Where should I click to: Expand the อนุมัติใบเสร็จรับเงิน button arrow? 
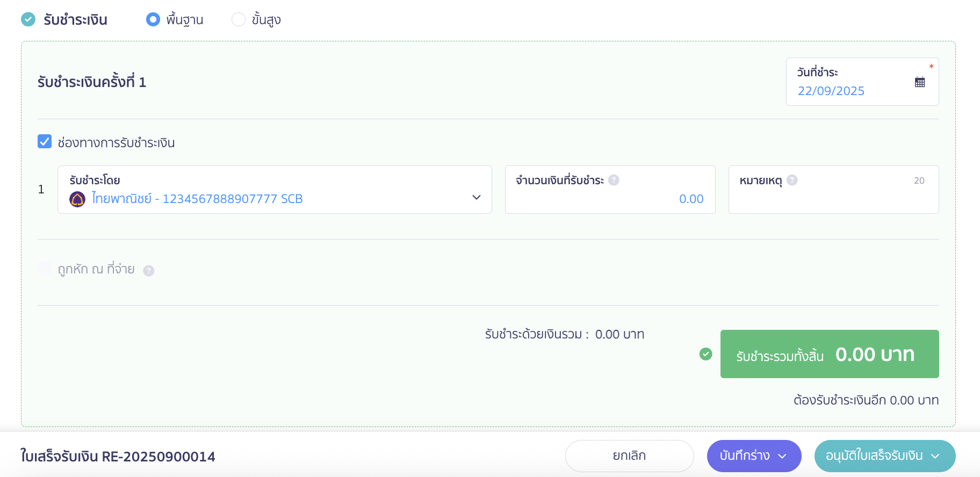coord(935,456)
